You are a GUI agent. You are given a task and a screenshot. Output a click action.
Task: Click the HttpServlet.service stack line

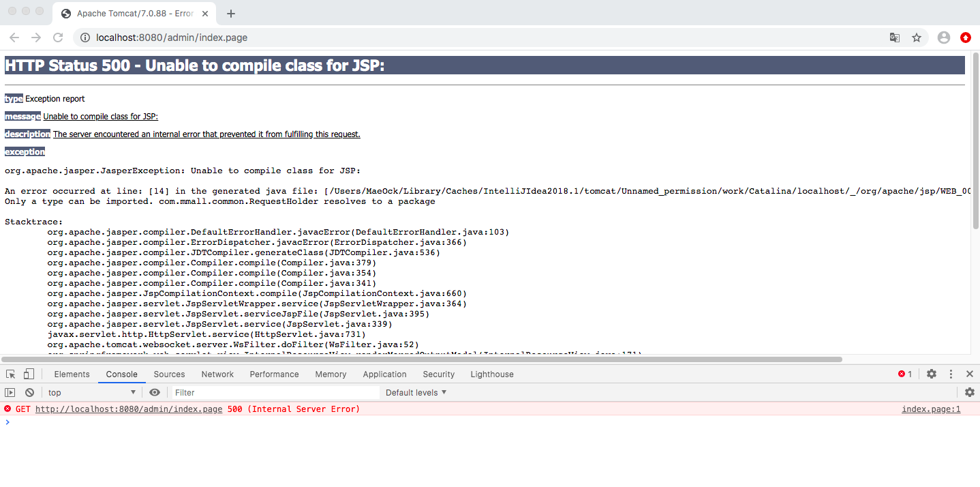(x=206, y=334)
